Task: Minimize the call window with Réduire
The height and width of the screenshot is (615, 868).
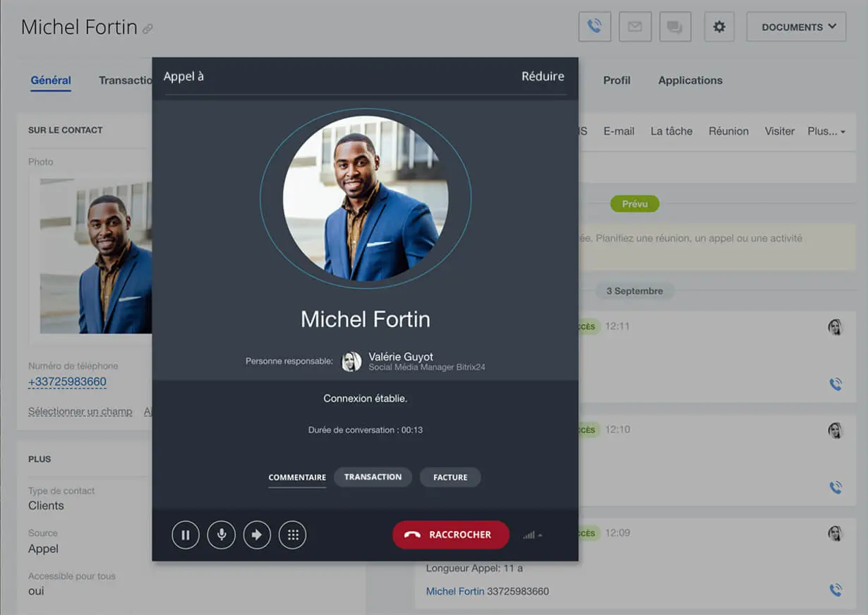Action: pyautogui.click(x=542, y=76)
